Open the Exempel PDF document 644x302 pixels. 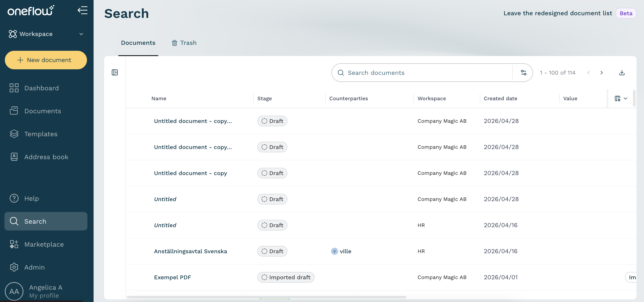173,277
